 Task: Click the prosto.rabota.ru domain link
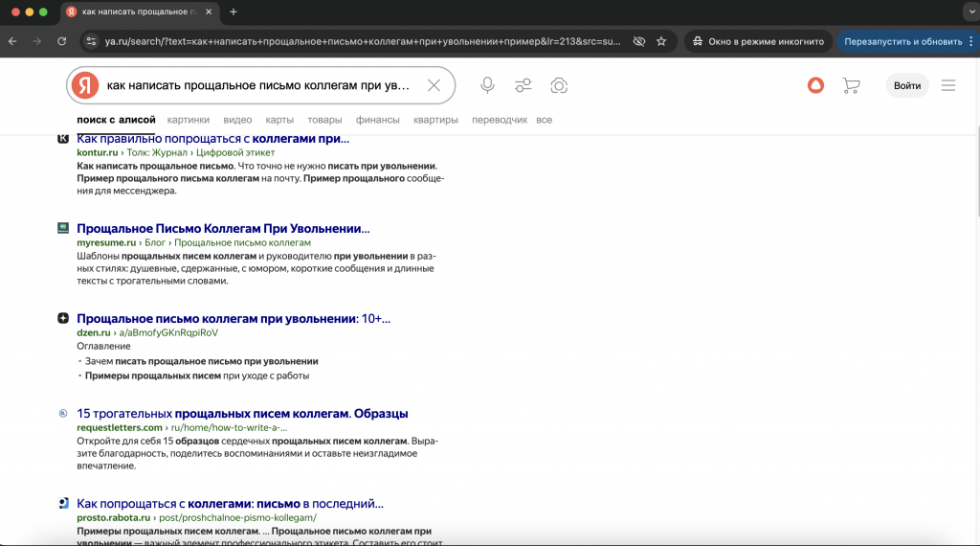coord(113,518)
